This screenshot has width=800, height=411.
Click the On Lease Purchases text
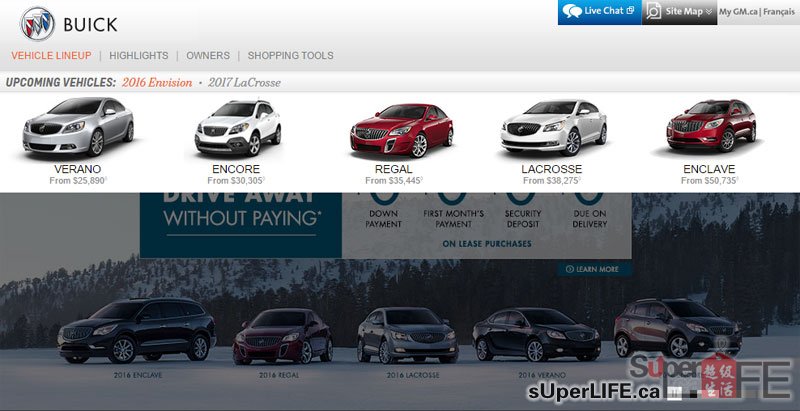point(487,244)
